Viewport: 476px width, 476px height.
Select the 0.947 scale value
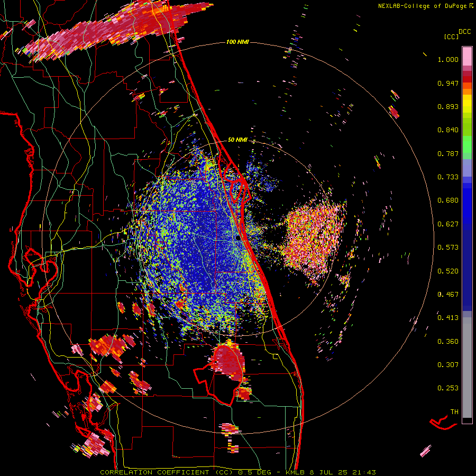pos(448,83)
